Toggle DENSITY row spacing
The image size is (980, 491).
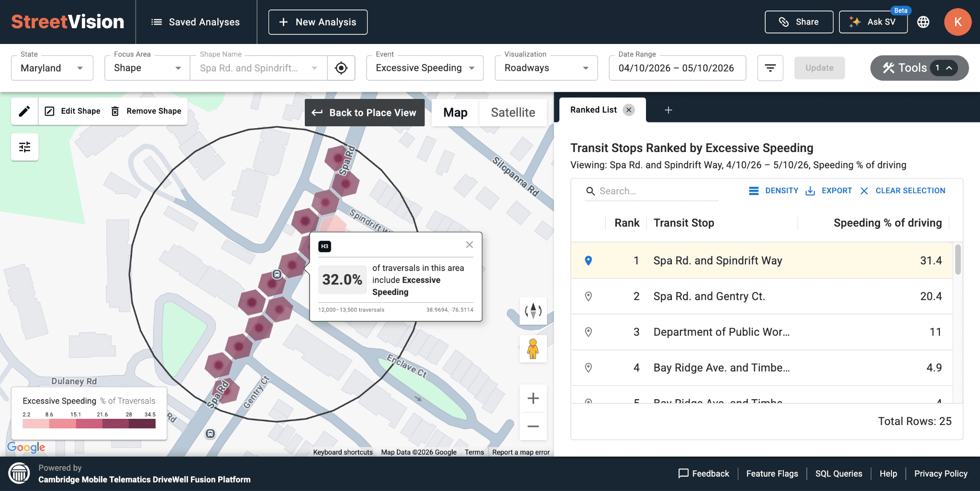tap(773, 191)
